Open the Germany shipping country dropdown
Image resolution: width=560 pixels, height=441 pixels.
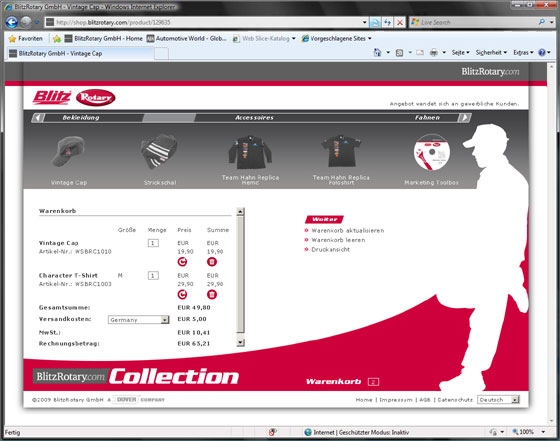tap(138, 320)
